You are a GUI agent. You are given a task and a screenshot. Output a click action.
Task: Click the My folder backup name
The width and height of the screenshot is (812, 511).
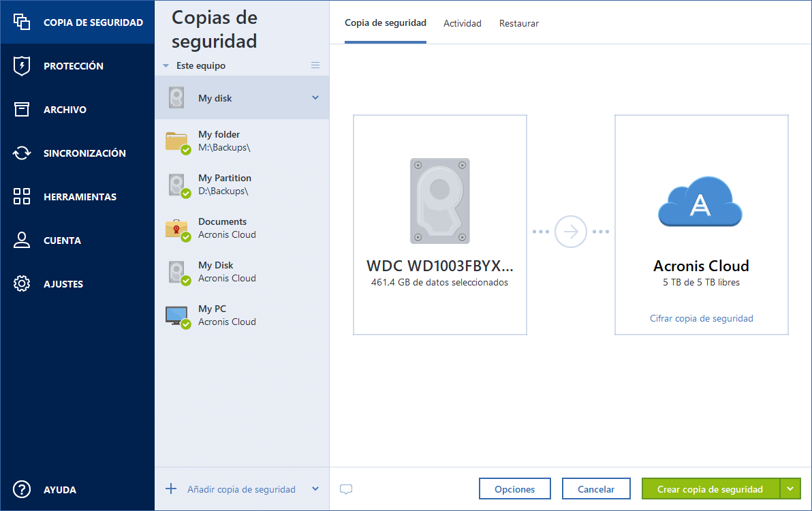tap(219, 134)
